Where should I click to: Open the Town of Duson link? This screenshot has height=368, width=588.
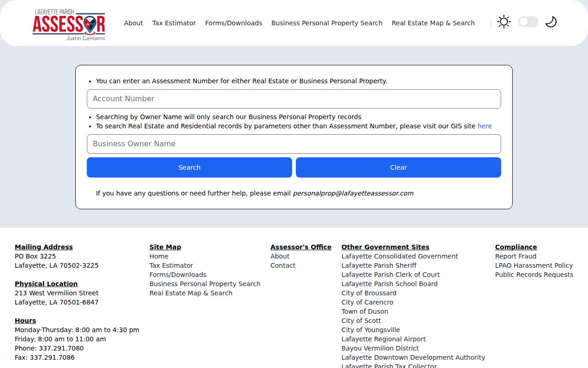click(x=365, y=311)
